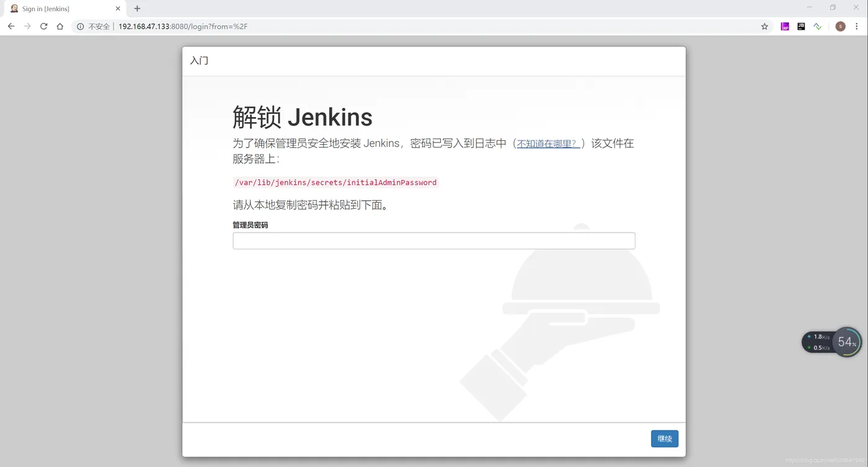Open the 不知道在哪里? help link
868x467 pixels.
[x=548, y=144]
